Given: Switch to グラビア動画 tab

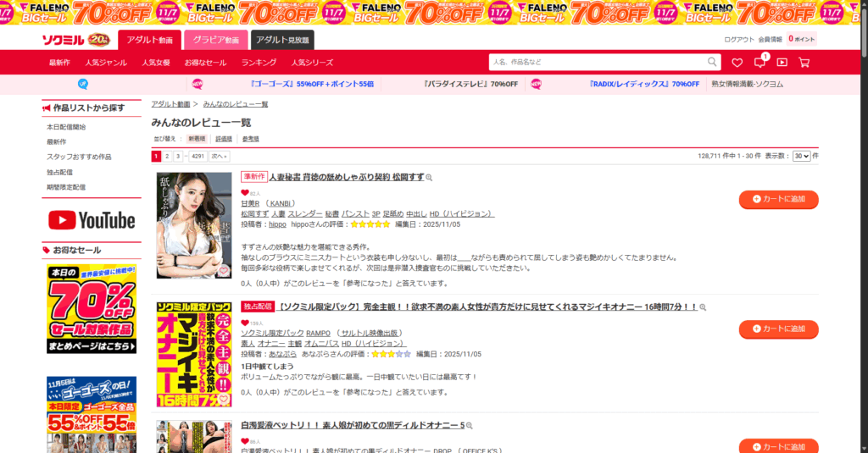Looking at the screenshot, I should tap(216, 40).
